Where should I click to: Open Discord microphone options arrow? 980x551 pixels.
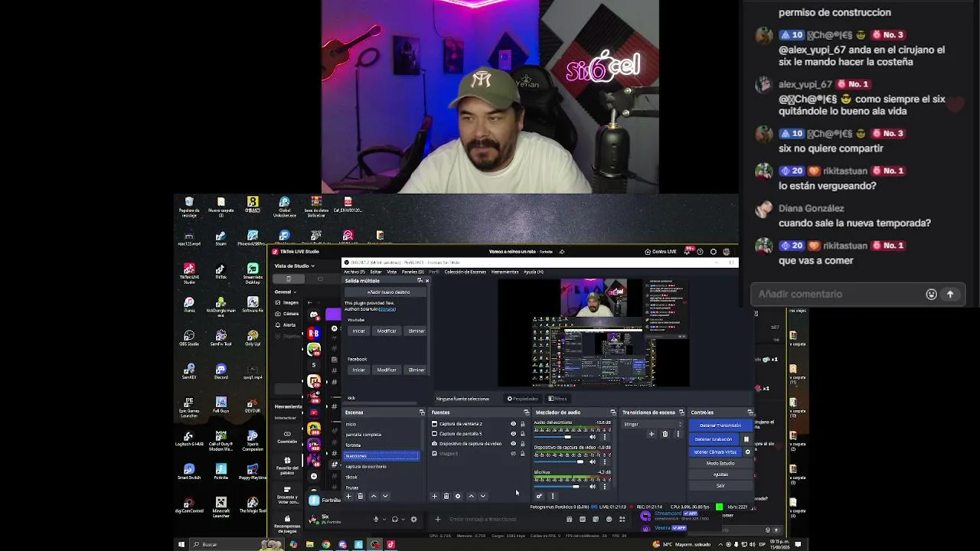point(385,519)
